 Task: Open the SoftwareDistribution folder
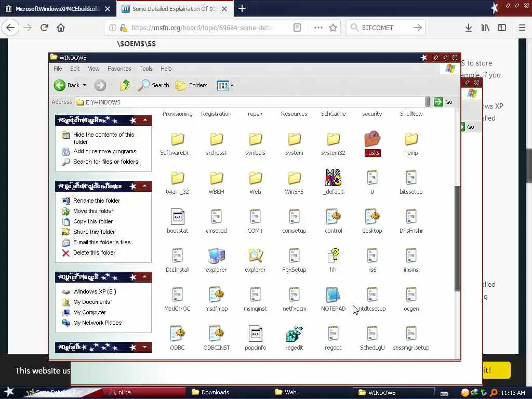[178, 139]
